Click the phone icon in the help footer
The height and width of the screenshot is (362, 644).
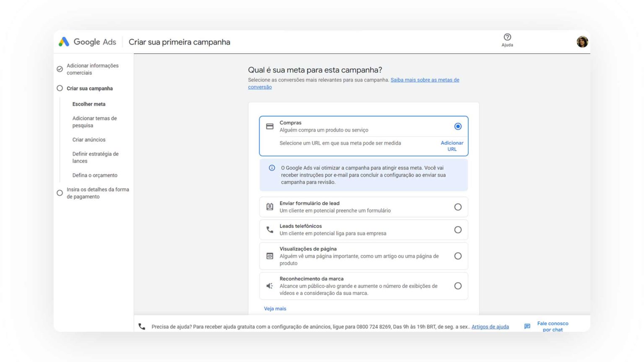pyautogui.click(x=142, y=326)
